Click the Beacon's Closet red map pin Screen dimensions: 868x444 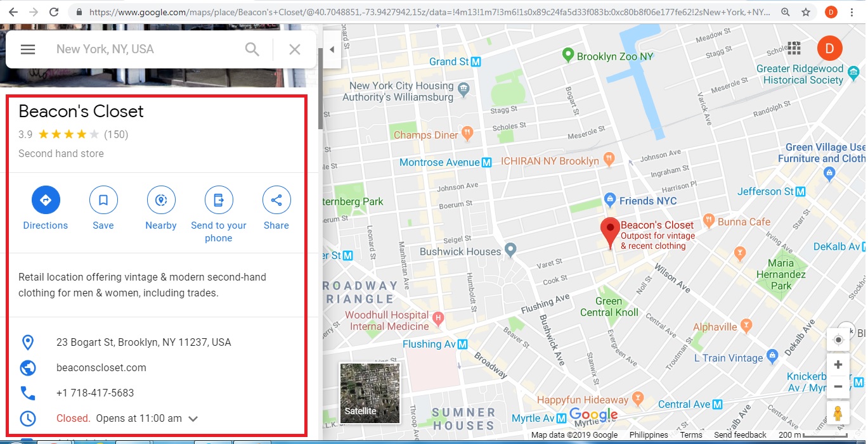pyautogui.click(x=610, y=233)
